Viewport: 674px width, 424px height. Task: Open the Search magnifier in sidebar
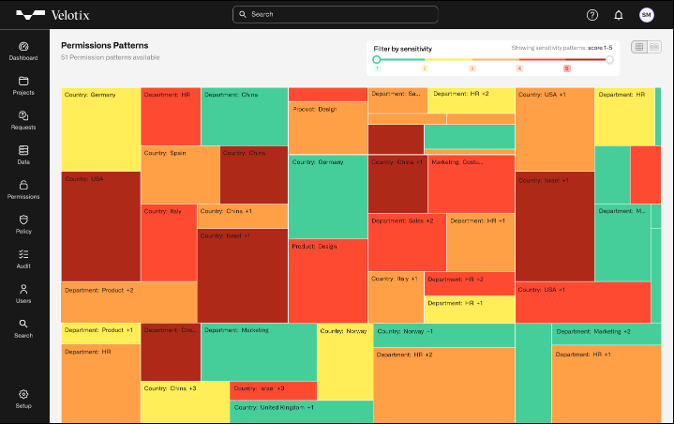(23, 324)
